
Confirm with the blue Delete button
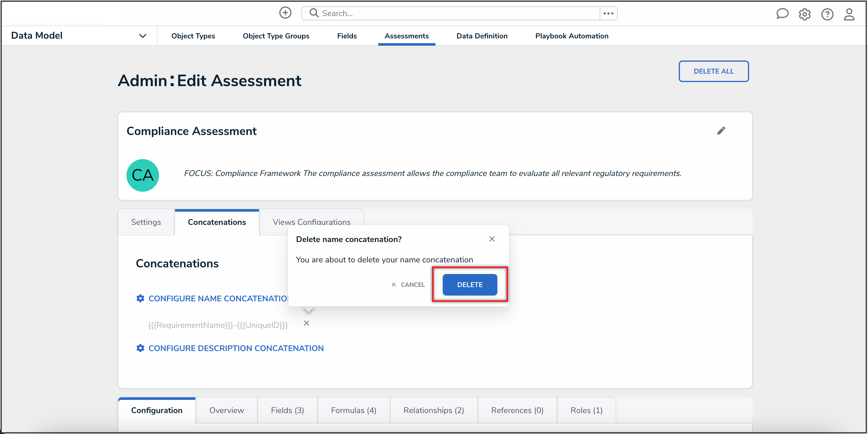pos(469,284)
